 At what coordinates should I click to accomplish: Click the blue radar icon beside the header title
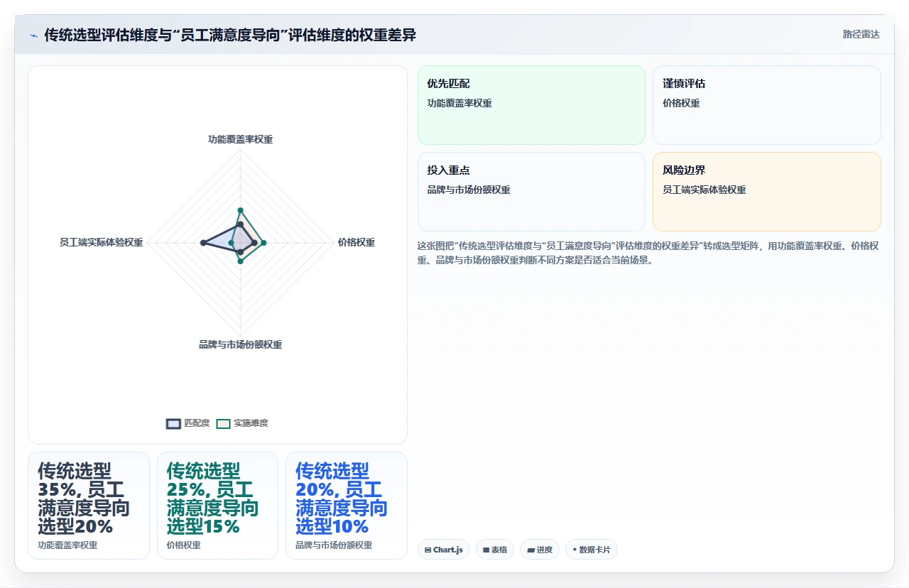[34, 36]
